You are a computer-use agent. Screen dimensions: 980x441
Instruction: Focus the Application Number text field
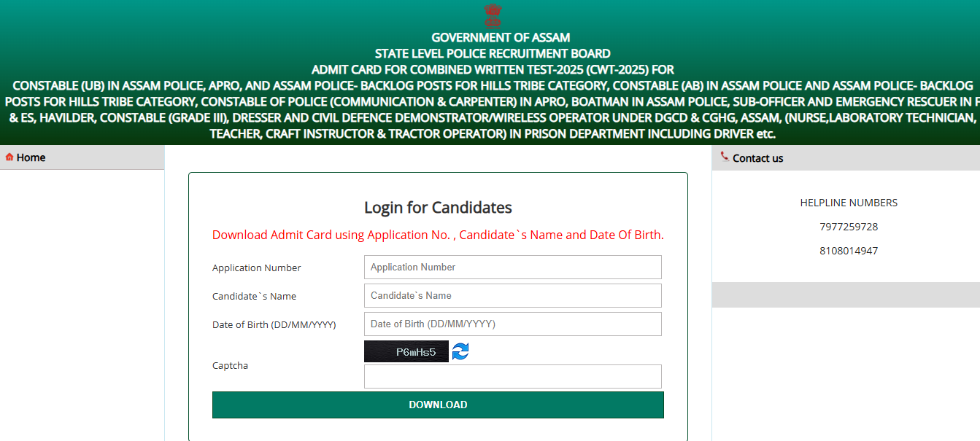pos(513,267)
